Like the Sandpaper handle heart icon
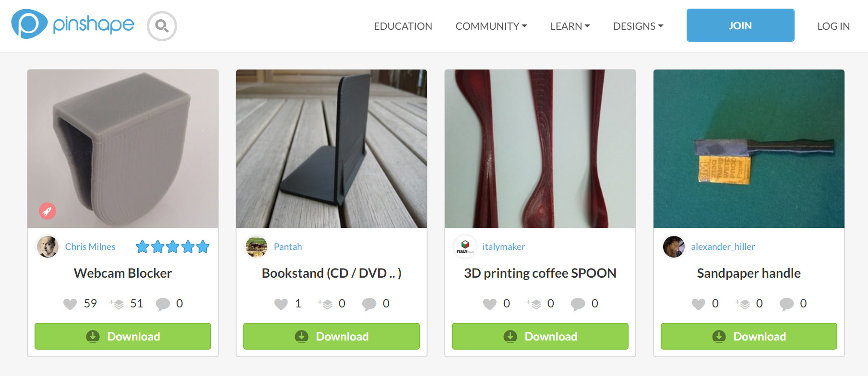The image size is (868, 376). click(699, 304)
